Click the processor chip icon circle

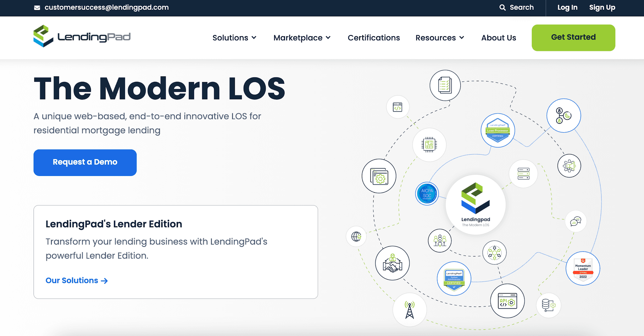pos(429,145)
